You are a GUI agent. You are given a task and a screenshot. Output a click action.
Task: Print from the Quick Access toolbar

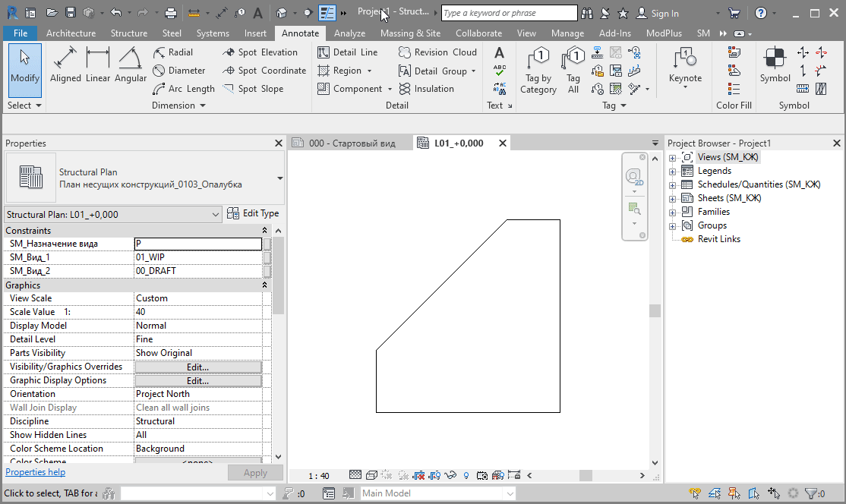171,13
